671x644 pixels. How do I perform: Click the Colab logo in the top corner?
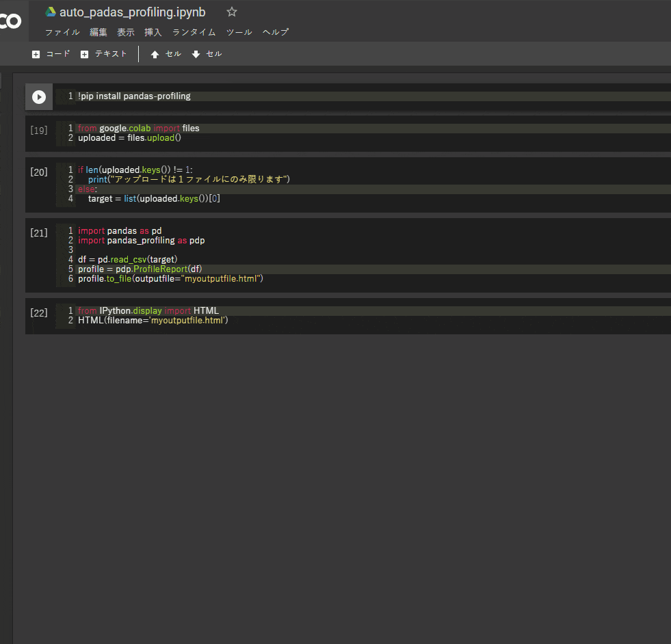tap(10, 21)
